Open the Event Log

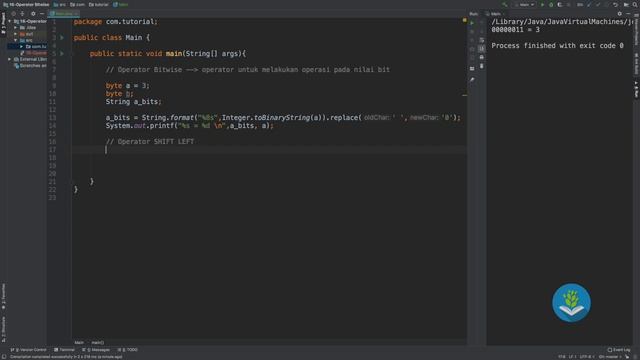click(619, 350)
